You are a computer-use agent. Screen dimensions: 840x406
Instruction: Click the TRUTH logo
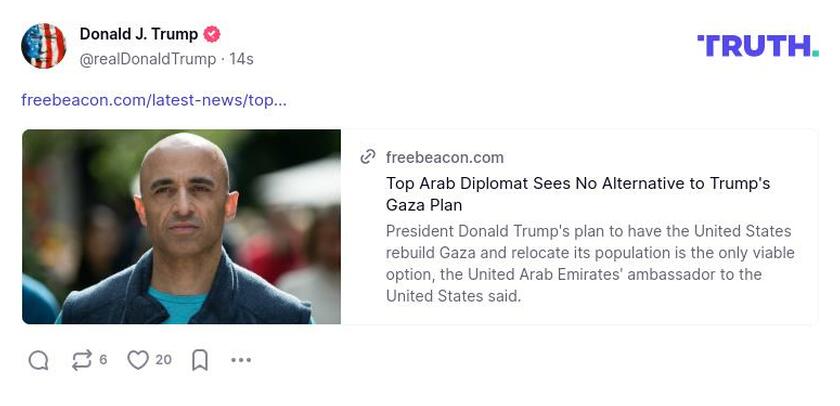pos(758,46)
